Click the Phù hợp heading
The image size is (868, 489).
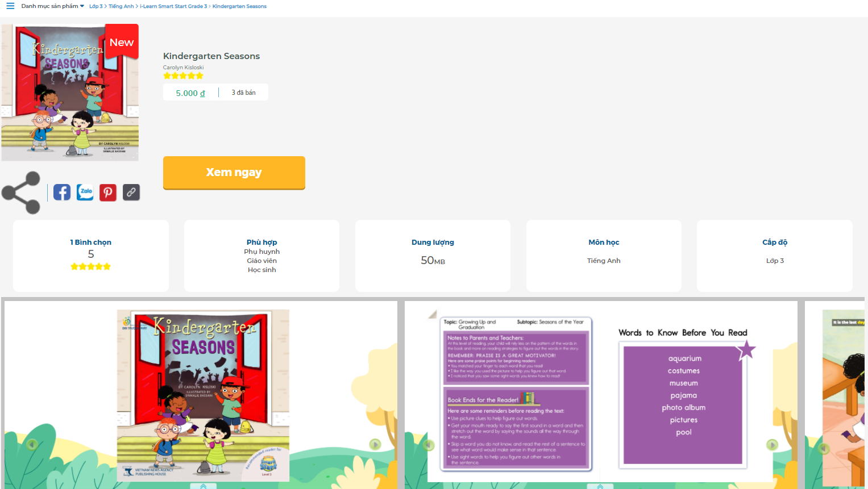262,243
